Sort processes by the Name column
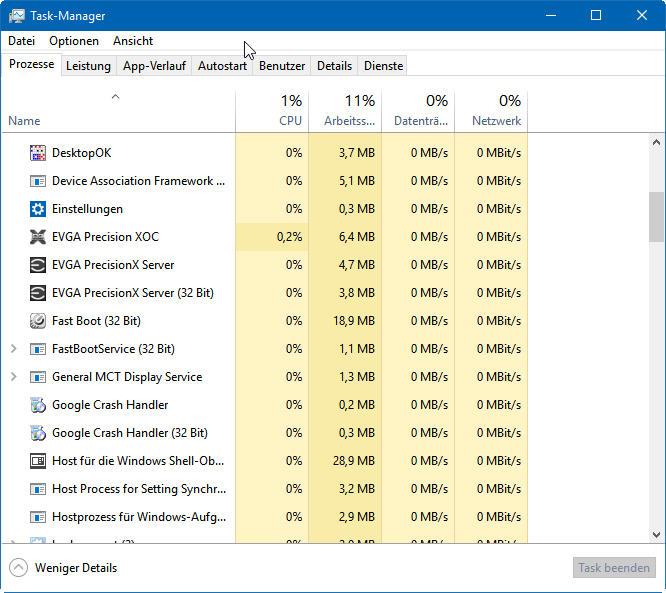Image resolution: width=666 pixels, height=593 pixels. point(24,121)
